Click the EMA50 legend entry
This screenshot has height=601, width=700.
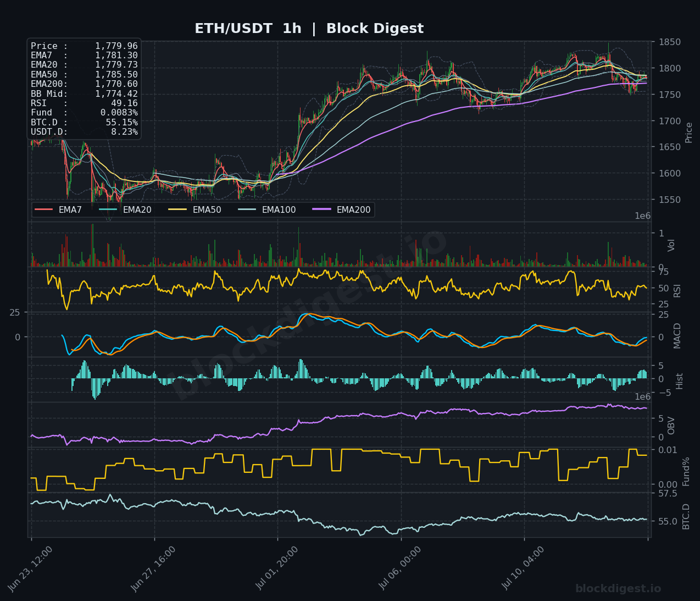tap(195, 209)
